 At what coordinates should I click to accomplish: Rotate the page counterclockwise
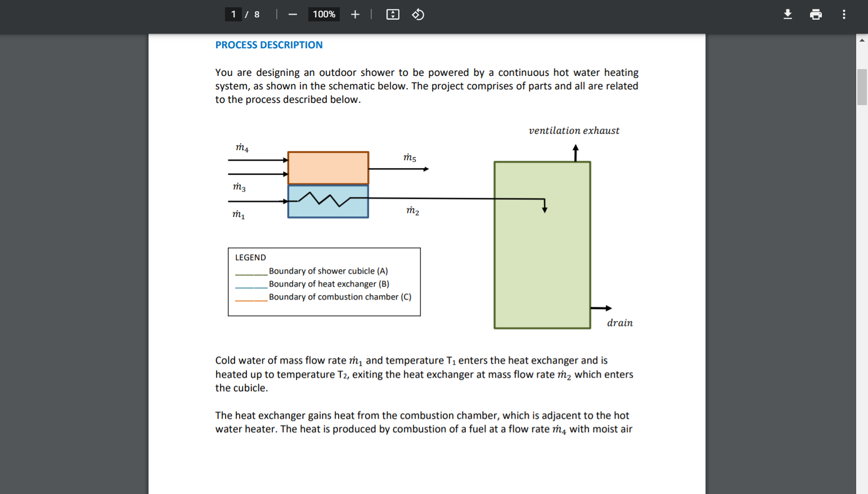tap(417, 14)
